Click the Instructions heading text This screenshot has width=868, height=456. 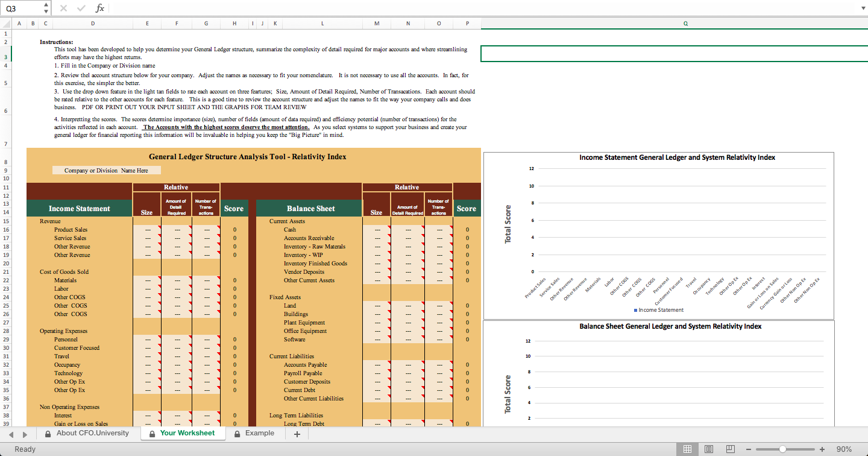tap(57, 42)
